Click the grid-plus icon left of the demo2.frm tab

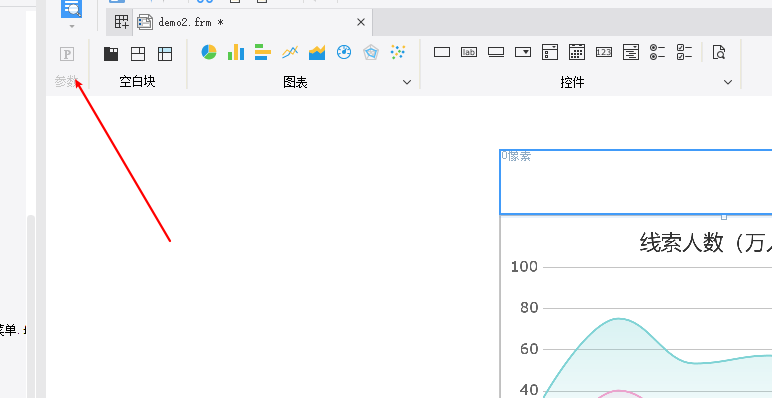click(x=121, y=22)
